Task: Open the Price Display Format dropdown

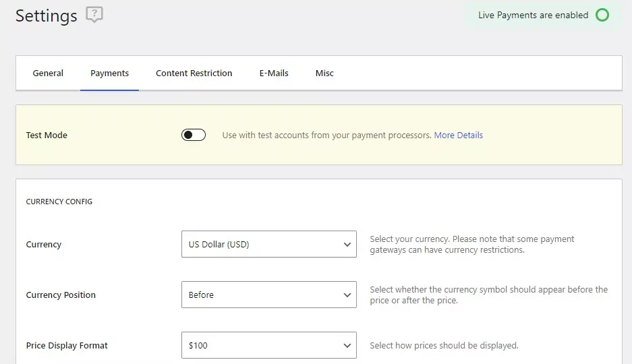Action: coord(269,345)
